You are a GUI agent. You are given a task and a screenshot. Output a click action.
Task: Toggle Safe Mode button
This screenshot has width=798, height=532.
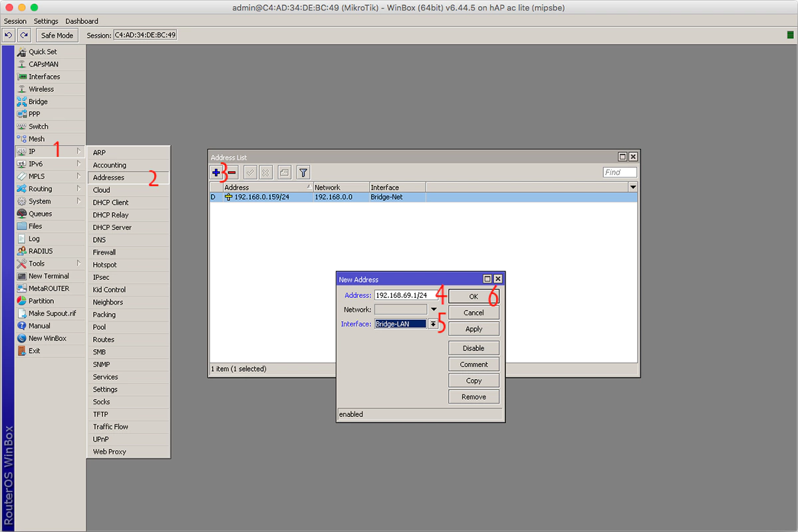click(57, 35)
